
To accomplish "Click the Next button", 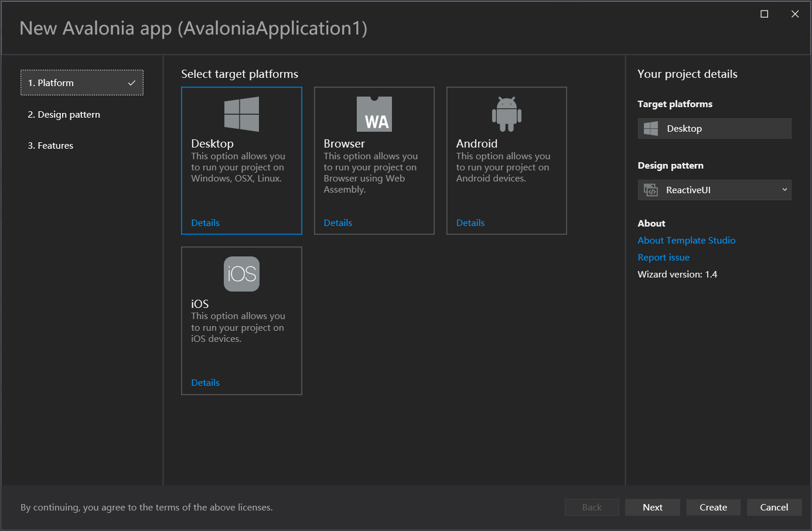I will [652, 508].
